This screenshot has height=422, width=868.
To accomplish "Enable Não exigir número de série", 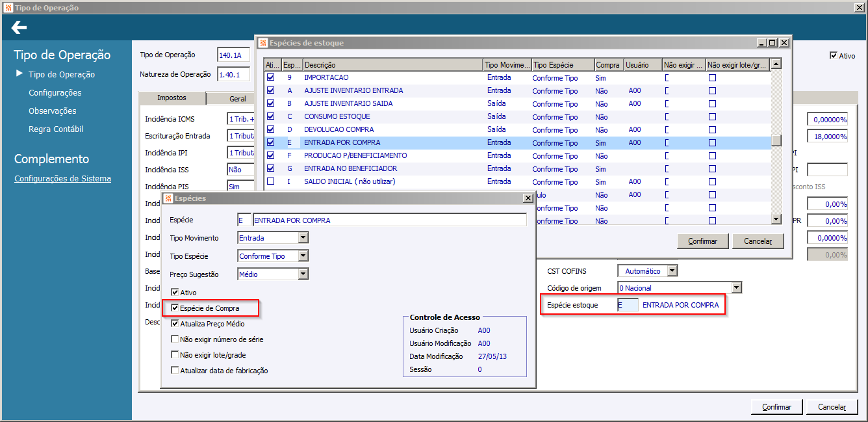I will [175, 339].
